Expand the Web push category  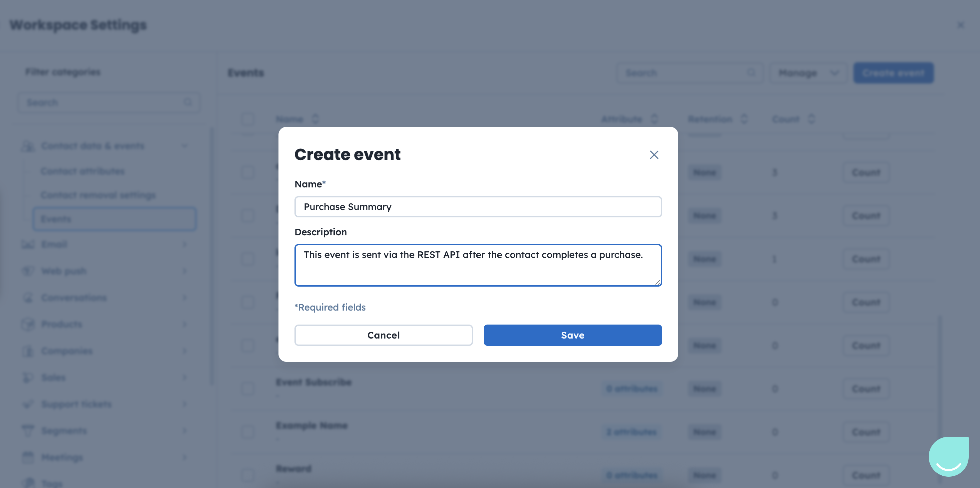coord(185,271)
